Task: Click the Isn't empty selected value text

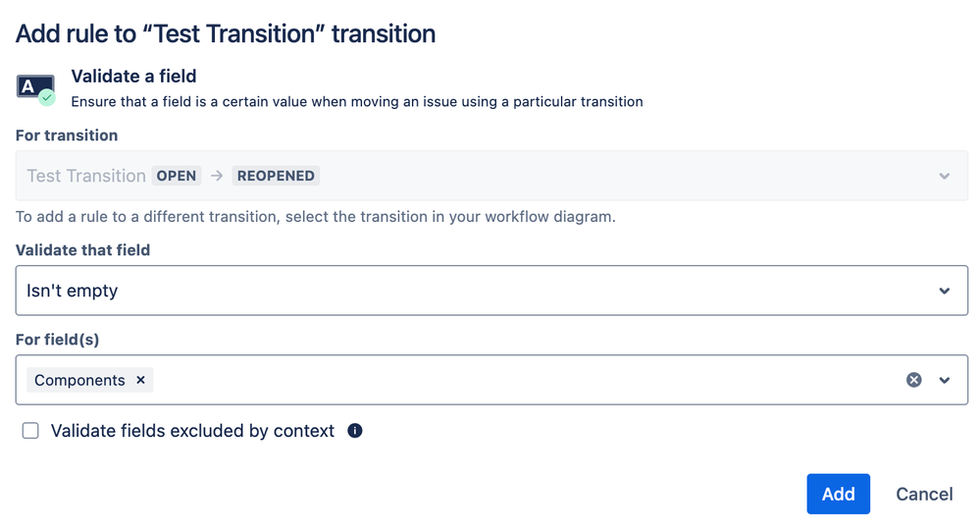Action: (72, 291)
